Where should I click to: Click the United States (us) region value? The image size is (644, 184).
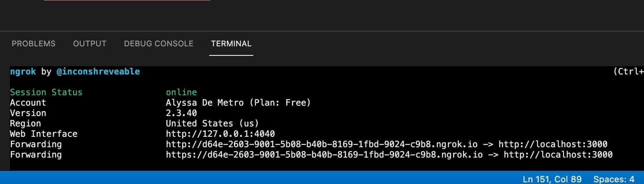pos(213,123)
